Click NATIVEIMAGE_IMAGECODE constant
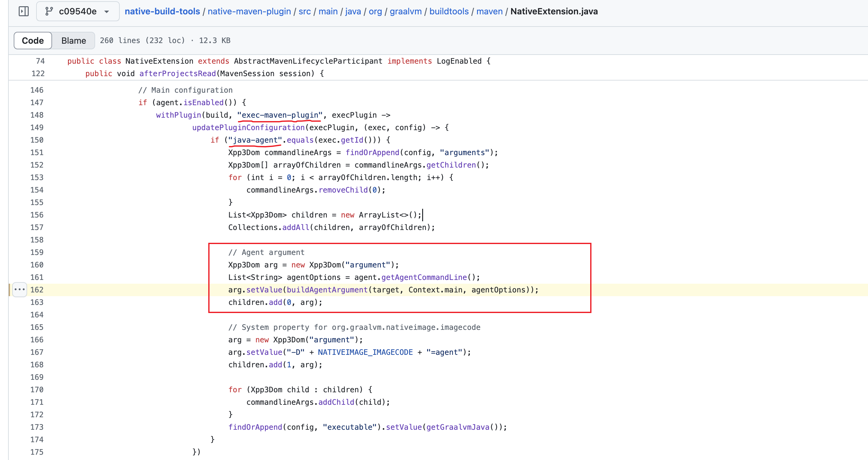 pos(365,352)
